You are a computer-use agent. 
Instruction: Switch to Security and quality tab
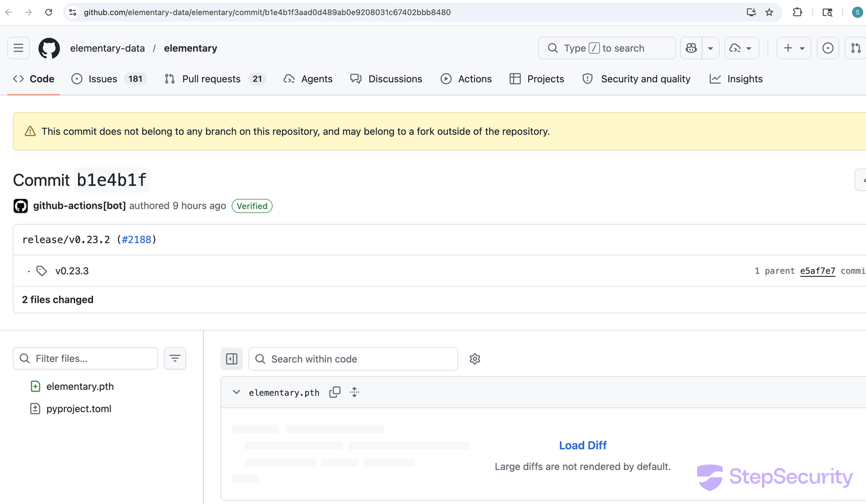637,79
